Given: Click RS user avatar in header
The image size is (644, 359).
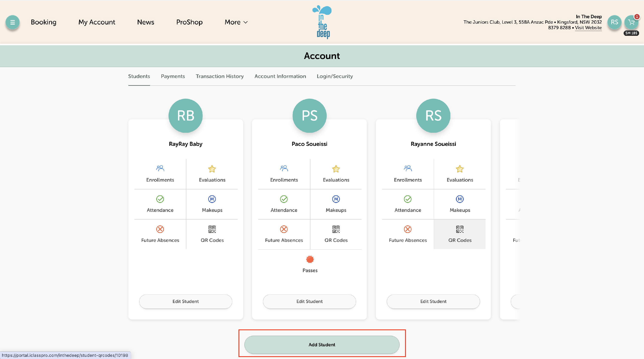Looking at the screenshot, I should tap(614, 22).
